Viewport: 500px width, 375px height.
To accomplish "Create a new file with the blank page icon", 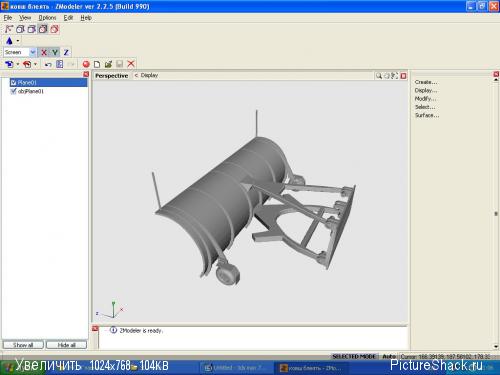I will 97,64.
